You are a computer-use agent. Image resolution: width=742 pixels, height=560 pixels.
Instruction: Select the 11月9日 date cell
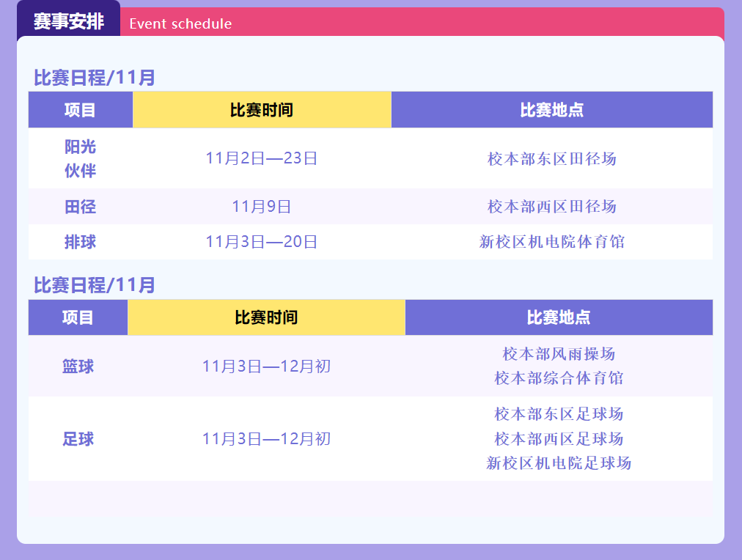tap(261, 207)
